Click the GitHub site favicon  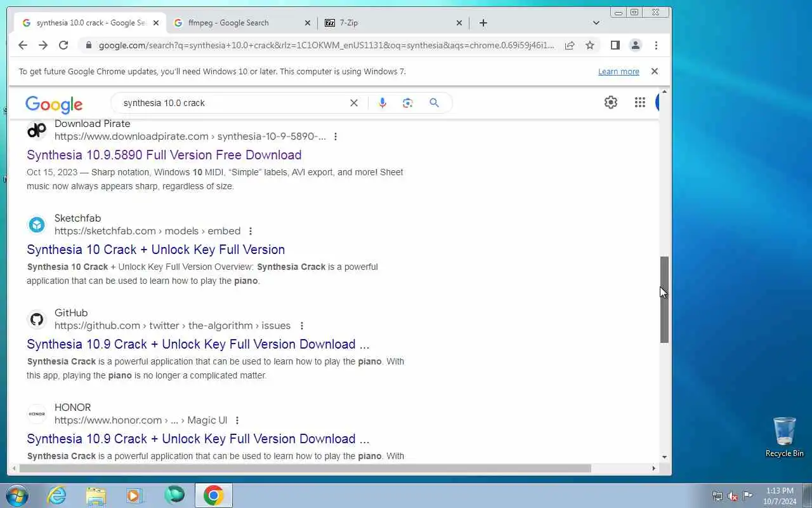[x=37, y=319]
